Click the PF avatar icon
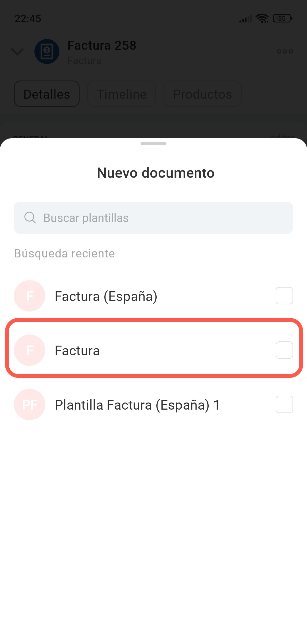307x644 pixels. pos(30,404)
